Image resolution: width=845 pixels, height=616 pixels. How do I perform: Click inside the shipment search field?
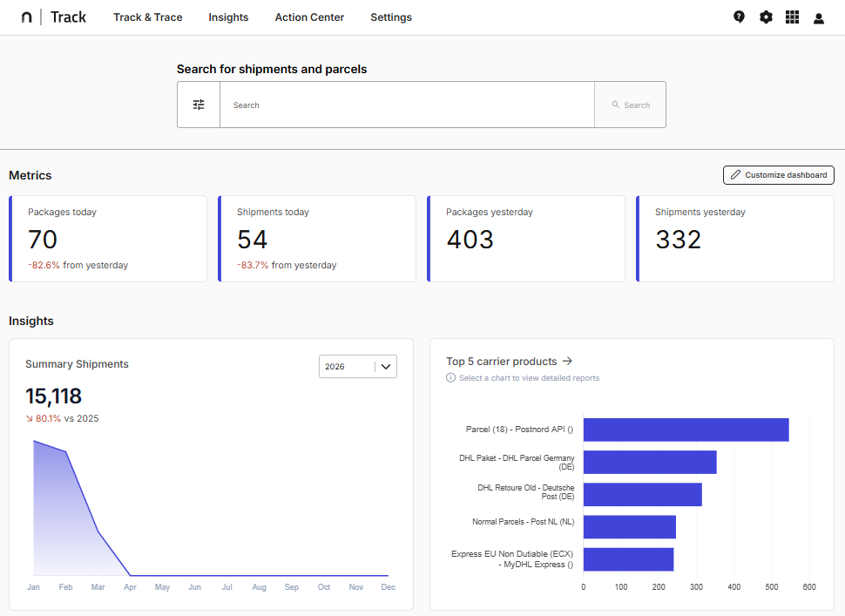click(x=407, y=104)
